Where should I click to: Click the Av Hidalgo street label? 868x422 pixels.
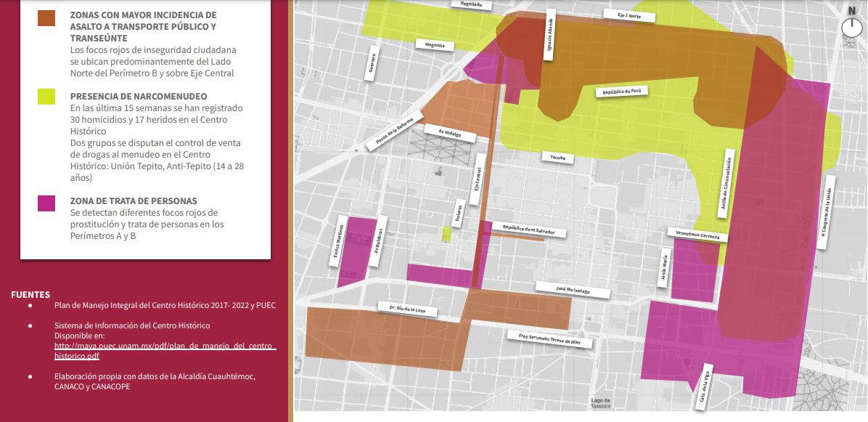(449, 134)
